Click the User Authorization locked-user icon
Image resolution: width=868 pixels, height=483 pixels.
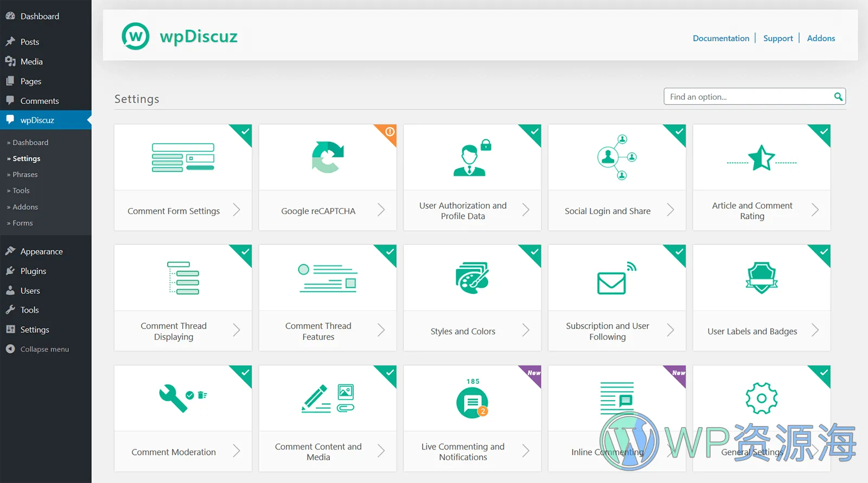click(x=472, y=158)
